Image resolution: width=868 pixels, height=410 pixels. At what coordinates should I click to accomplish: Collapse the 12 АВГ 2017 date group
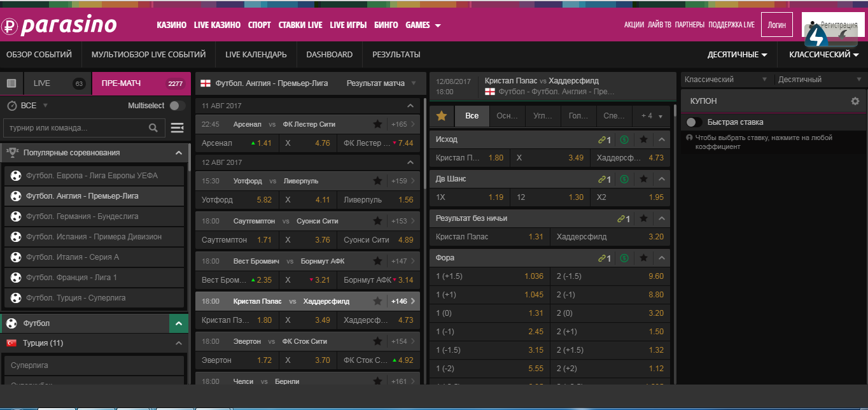coord(410,162)
